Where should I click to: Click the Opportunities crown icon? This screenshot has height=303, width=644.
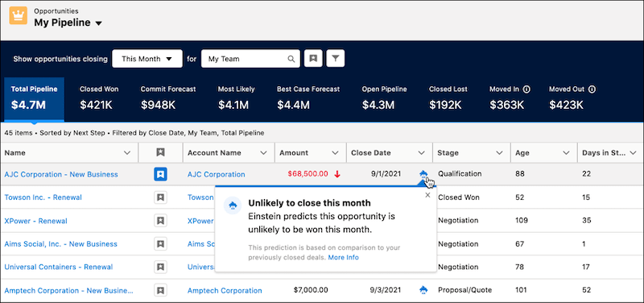(x=18, y=15)
